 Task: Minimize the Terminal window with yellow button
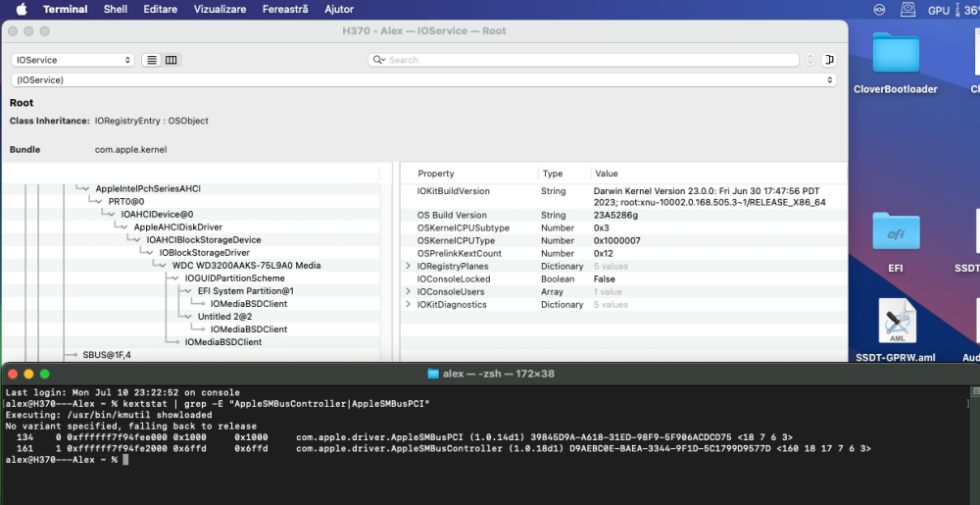[x=28, y=374]
